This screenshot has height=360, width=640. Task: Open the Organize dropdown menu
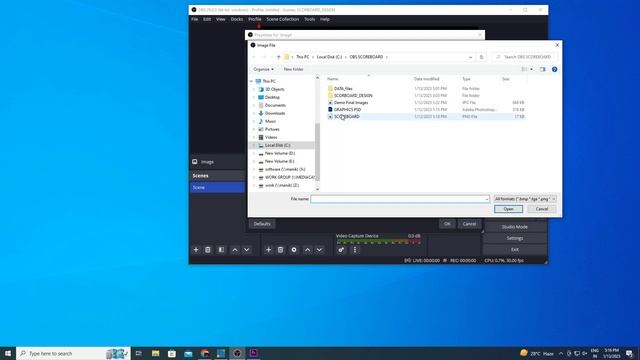click(x=263, y=69)
